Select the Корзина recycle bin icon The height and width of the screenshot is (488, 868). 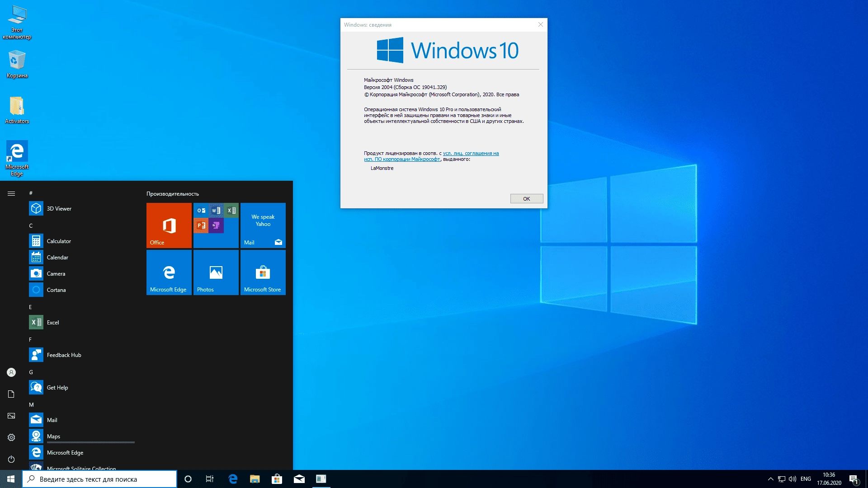[x=17, y=64]
